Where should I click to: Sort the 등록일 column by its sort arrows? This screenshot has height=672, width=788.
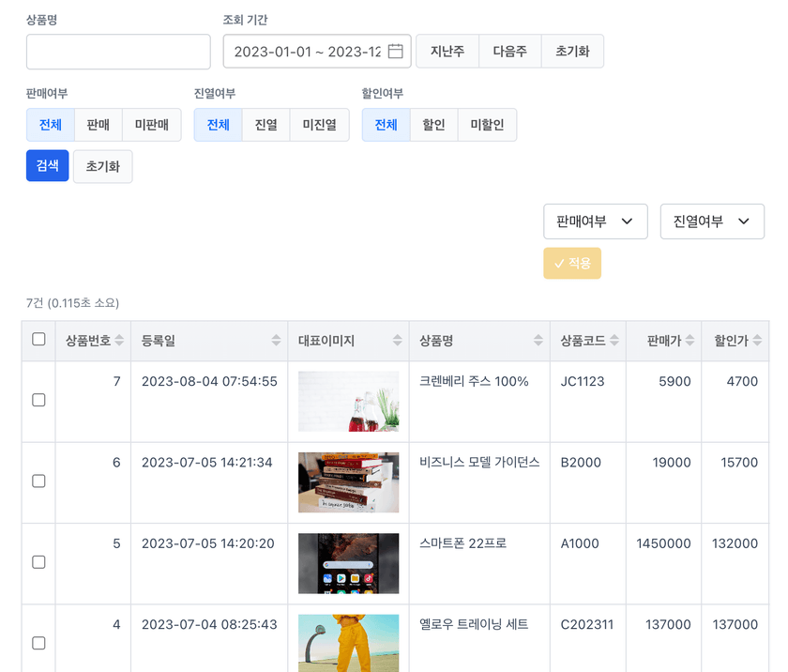[x=274, y=341]
